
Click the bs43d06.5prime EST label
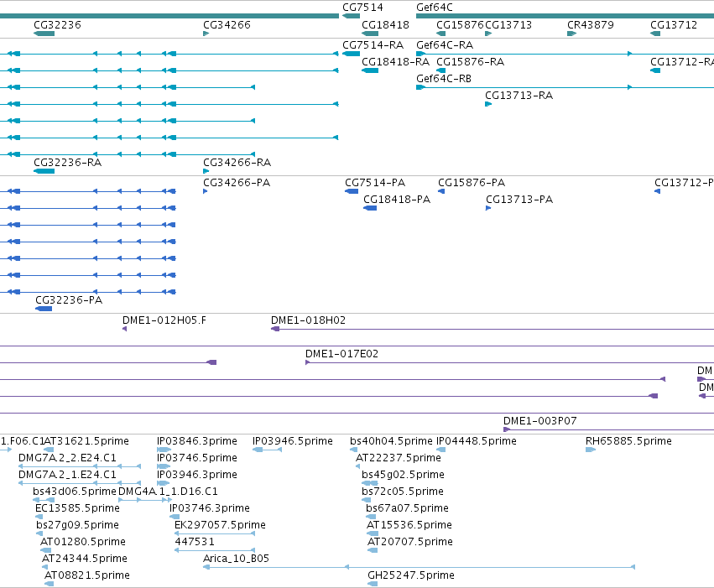pos(74,492)
